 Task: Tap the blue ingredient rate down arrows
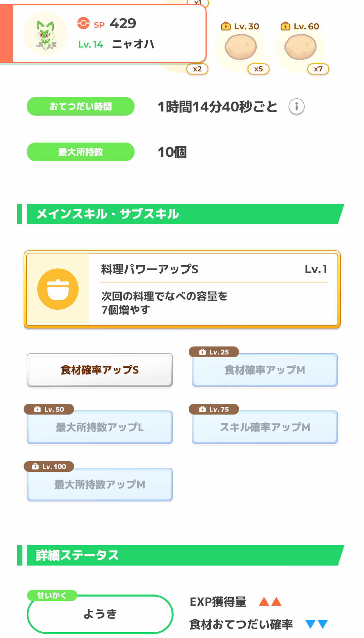[316, 625]
